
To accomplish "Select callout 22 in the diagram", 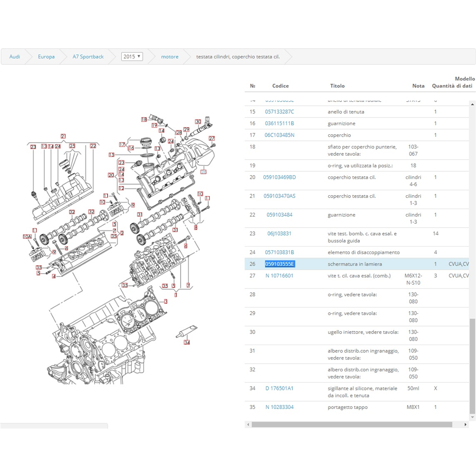I will point(93,146).
